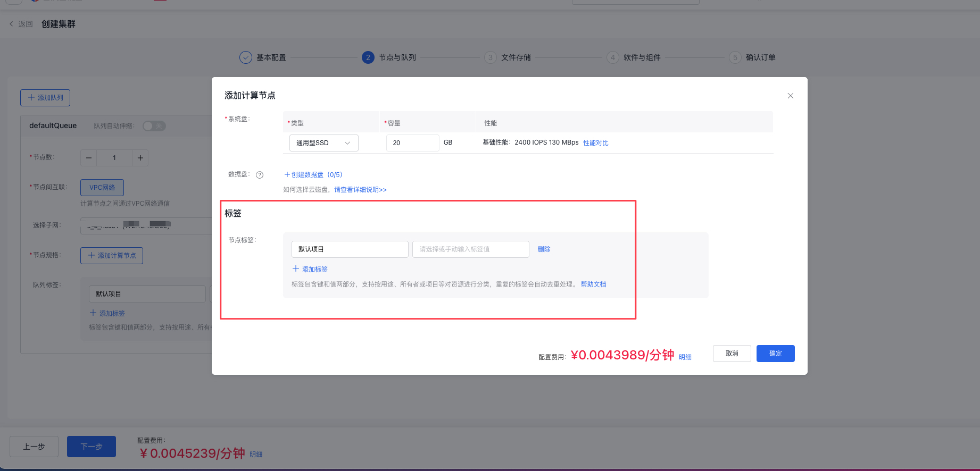Open the 通用型SSD disk type dropdown
This screenshot has width=980, height=471.
(323, 143)
